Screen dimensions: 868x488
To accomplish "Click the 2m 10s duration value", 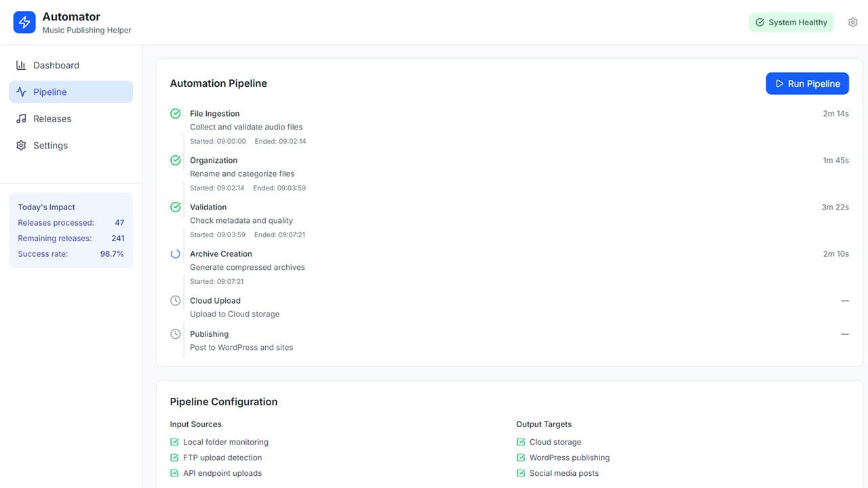I will (x=836, y=254).
